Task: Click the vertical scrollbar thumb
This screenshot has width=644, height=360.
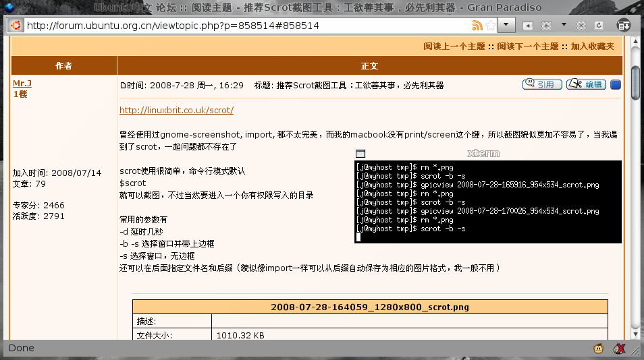Action: click(x=635, y=83)
